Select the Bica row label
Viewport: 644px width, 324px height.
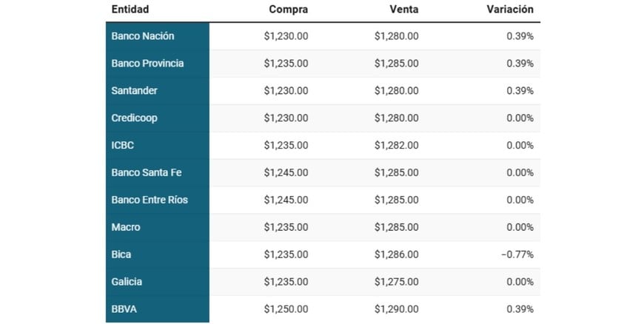(x=121, y=255)
